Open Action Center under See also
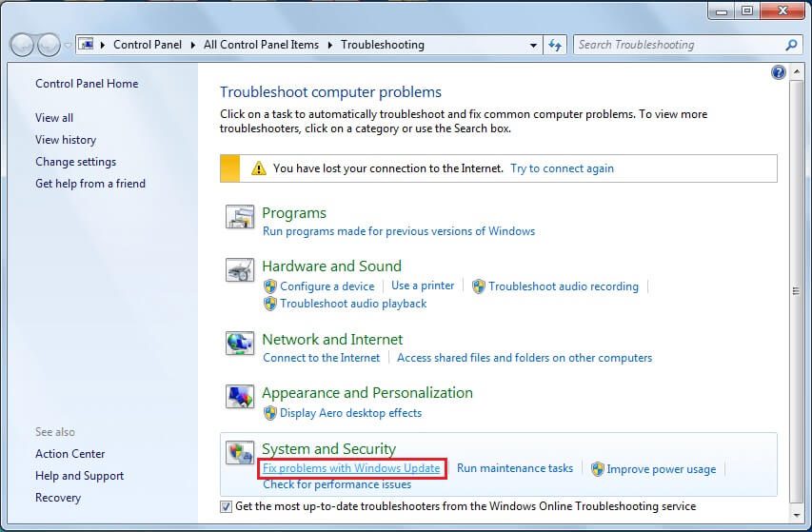The image size is (812, 532). [x=69, y=454]
